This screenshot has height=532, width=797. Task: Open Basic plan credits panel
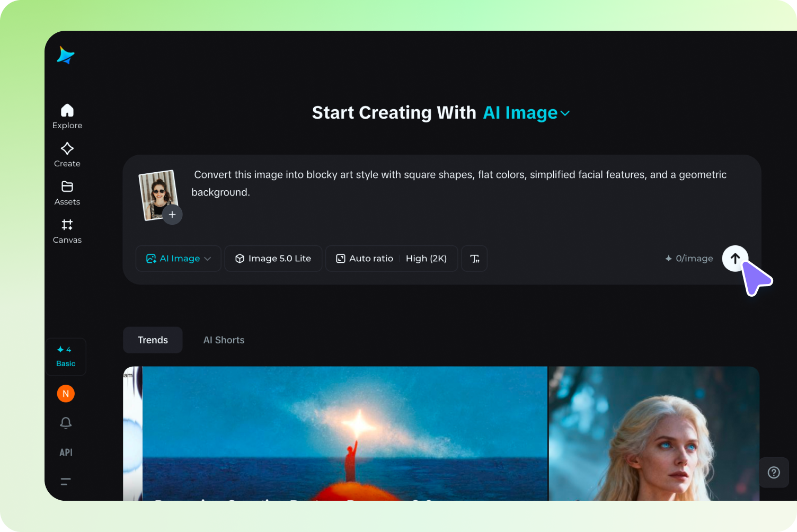tap(66, 357)
